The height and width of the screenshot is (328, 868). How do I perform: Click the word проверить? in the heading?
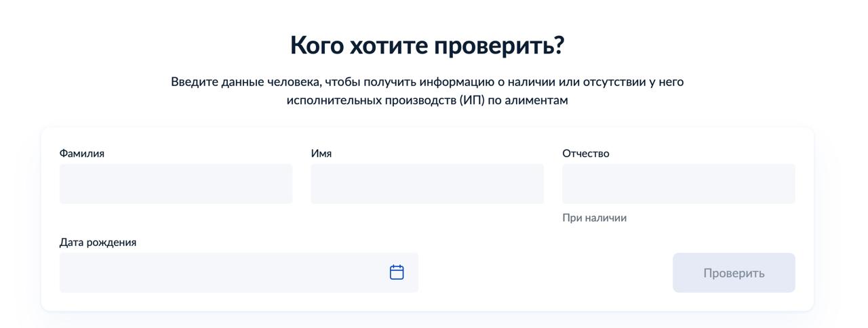[x=499, y=45]
